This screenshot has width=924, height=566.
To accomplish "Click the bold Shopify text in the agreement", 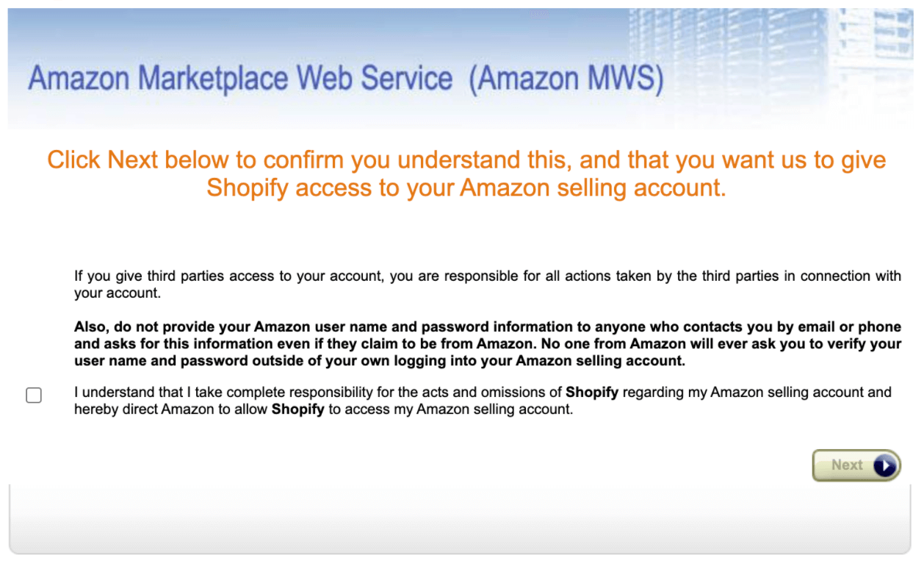I will pyautogui.click(x=592, y=393).
